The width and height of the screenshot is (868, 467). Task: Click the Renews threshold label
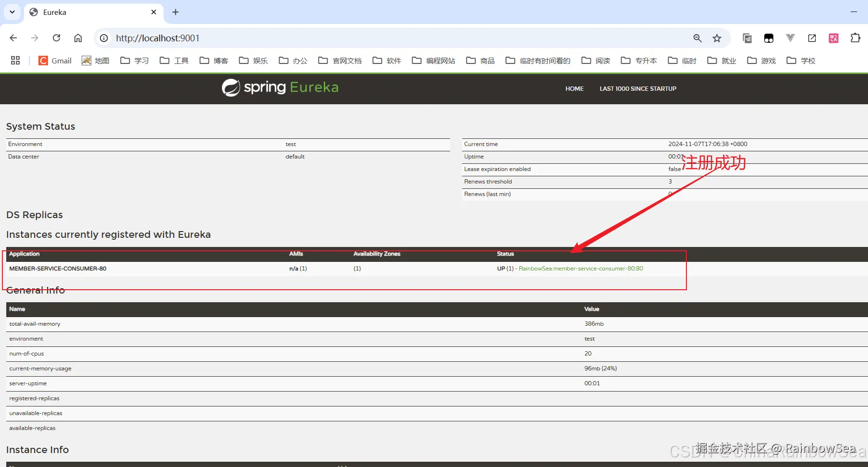coord(488,182)
